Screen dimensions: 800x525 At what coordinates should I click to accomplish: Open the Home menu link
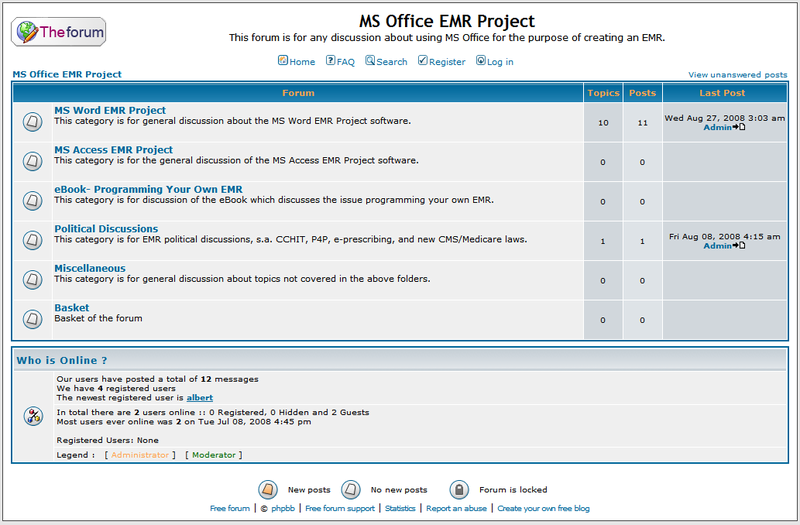302,62
